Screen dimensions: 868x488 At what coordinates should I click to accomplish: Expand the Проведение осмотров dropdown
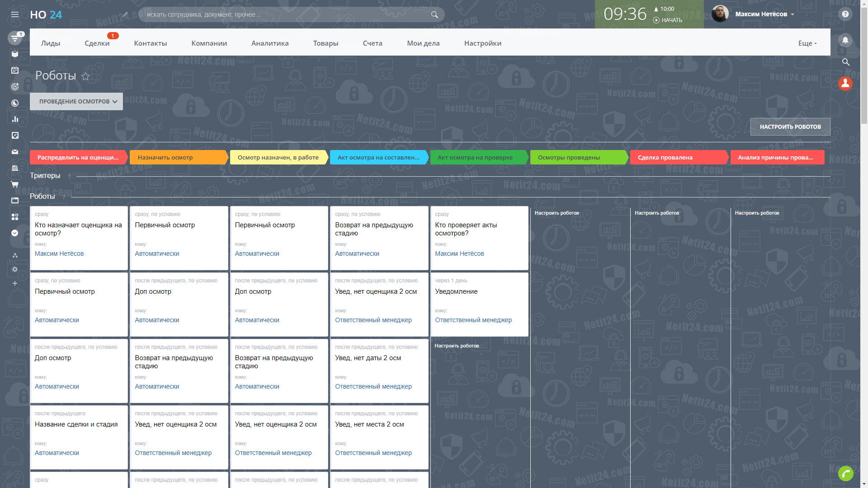[x=76, y=102]
